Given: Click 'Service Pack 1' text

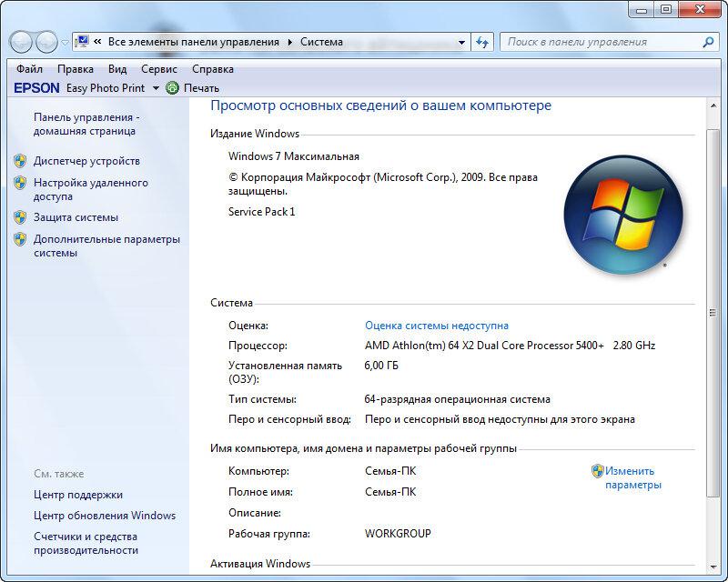Looking at the screenshot, I should [261, 212].
